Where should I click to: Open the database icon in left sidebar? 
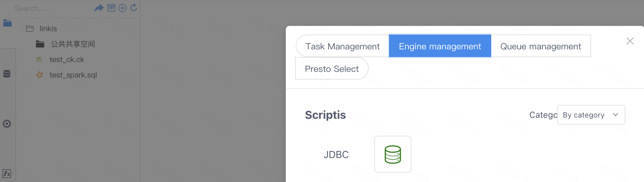click(7, 74)
